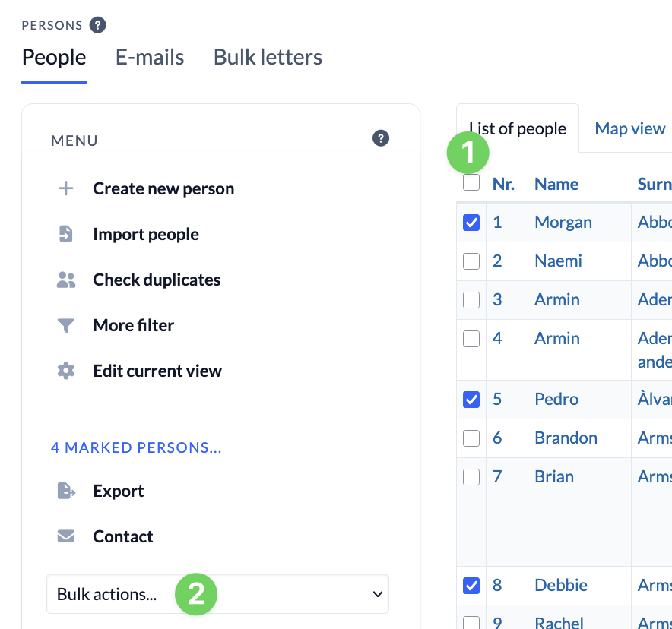The image size is (672, 629).
Task: Click row number 1 in the Nr. column
Action: (497, 223)
